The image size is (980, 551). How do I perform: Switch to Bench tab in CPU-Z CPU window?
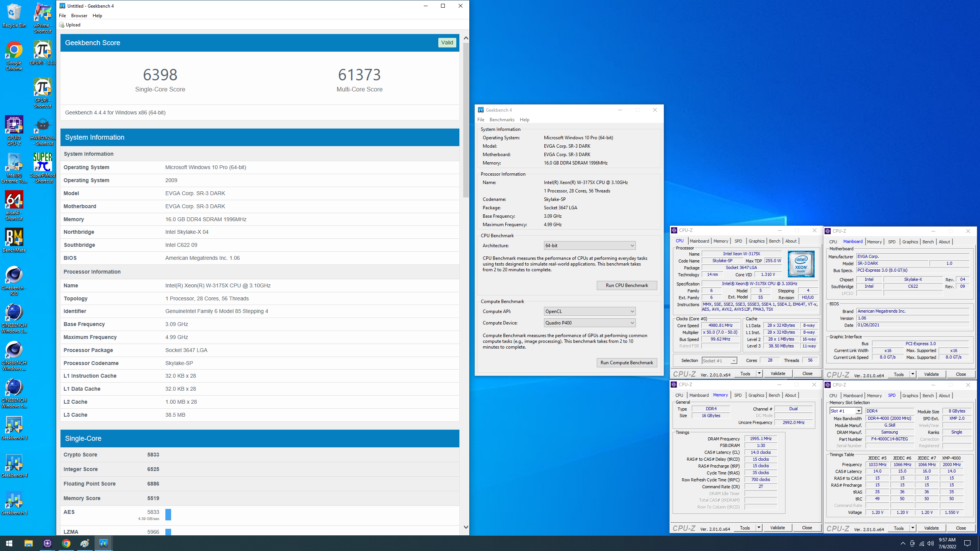click(x=774, y=241)
